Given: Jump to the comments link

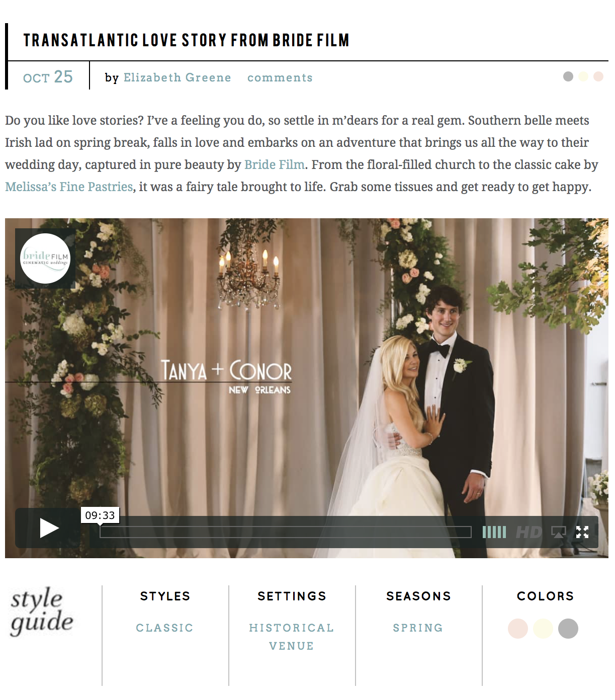Looking at the screenshot, I should point(280,78).
